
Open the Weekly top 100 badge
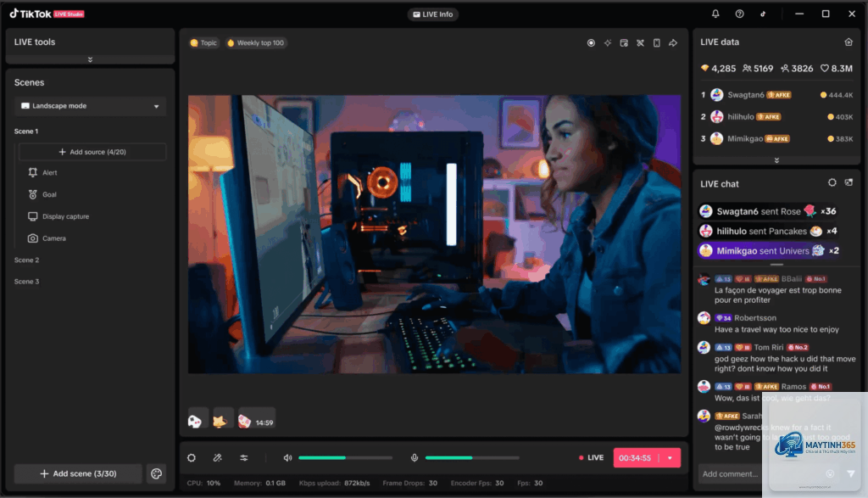(256, 42)
